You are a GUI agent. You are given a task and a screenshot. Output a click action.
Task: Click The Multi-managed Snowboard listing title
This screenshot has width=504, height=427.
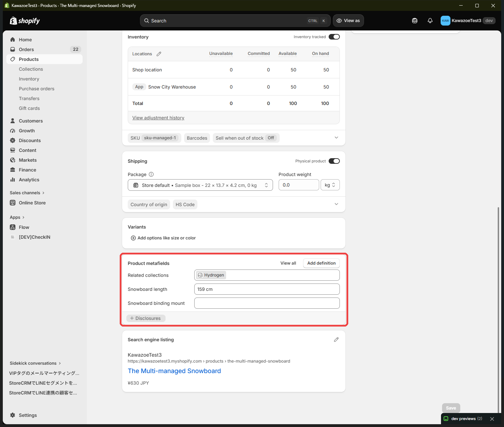pyautogui.click(x=174, y=371)
